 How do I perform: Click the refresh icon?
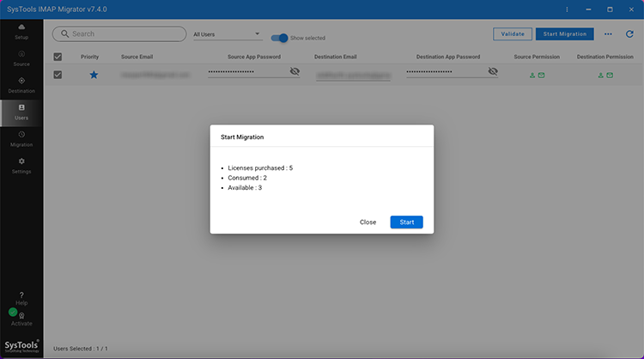[x=629, y=34]
